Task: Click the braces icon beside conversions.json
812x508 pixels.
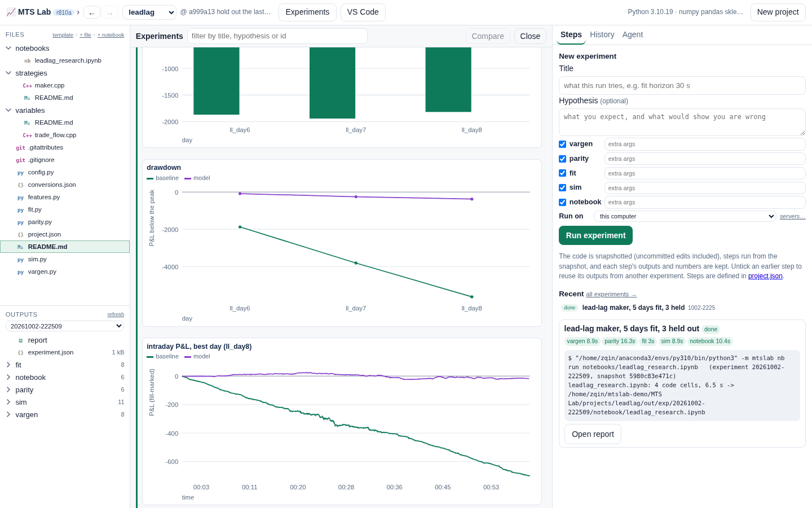Action: point(20,185)
